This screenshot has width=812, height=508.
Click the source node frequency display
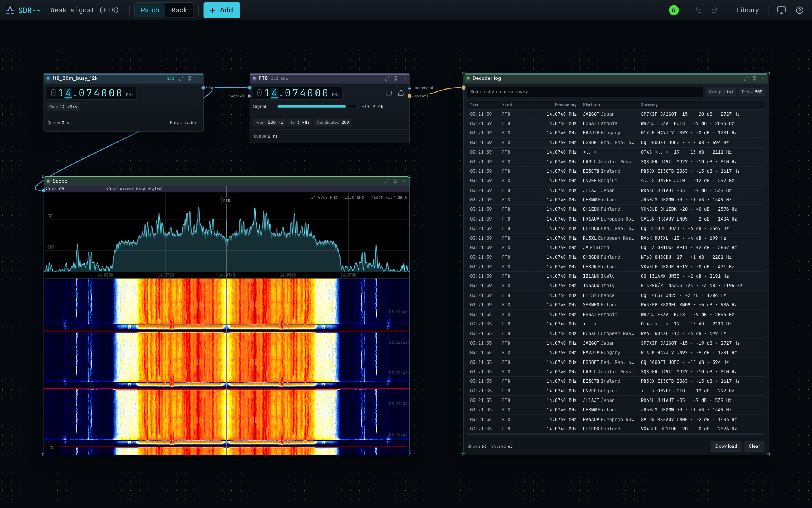click(92, 93)
